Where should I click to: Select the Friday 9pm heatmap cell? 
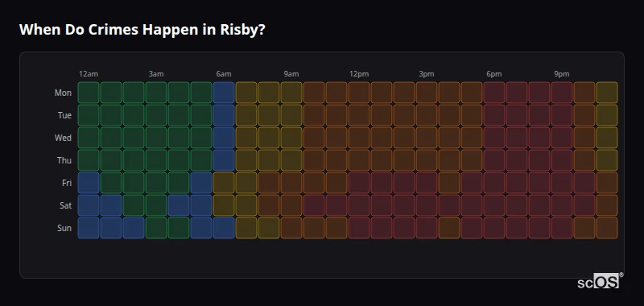click(x=562, y=183)
